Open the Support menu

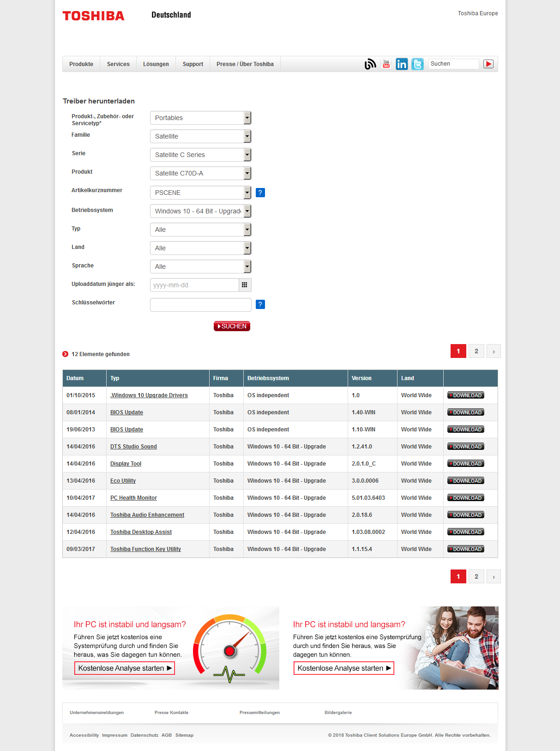pyautogui.click(x=193, y=64)
